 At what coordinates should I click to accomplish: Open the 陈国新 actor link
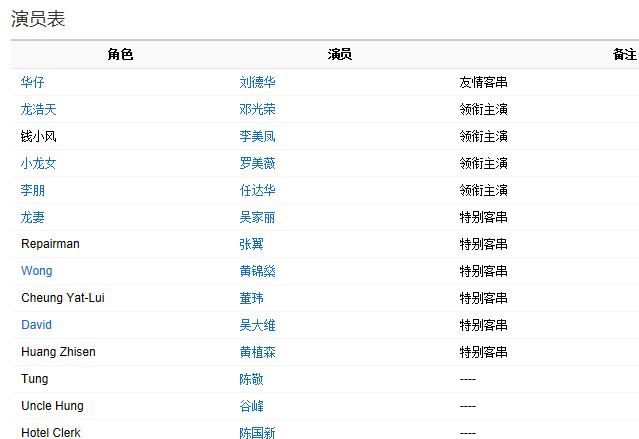(257, 432)
